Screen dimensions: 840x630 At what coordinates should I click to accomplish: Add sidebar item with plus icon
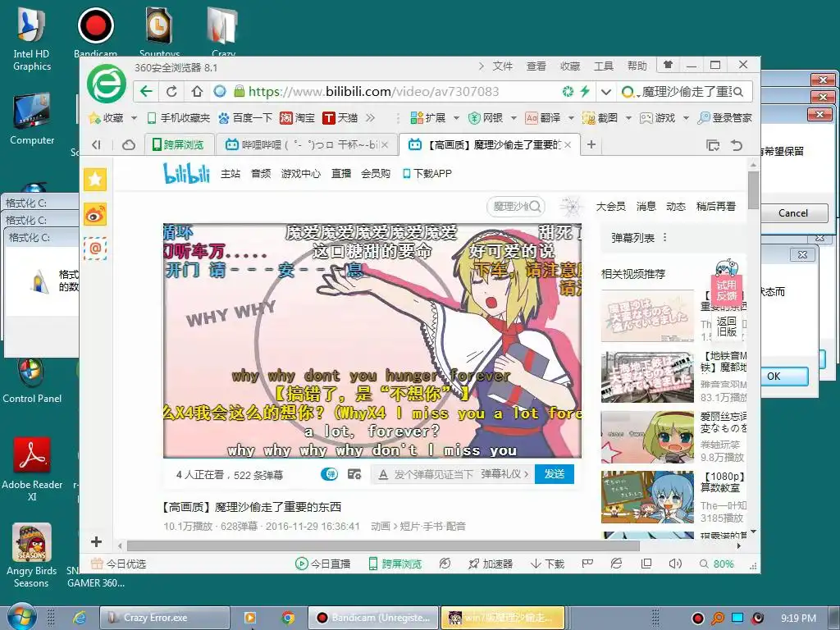click(97, 541)
